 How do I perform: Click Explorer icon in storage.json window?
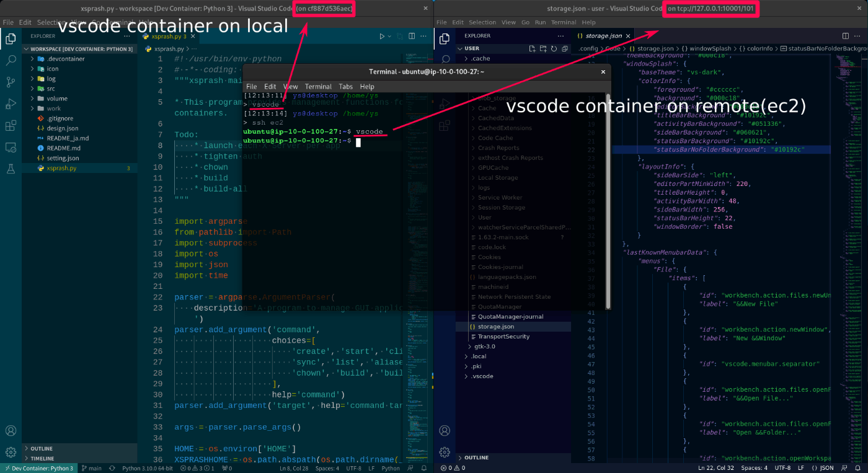pyautogui.click(x=445, y=39)
